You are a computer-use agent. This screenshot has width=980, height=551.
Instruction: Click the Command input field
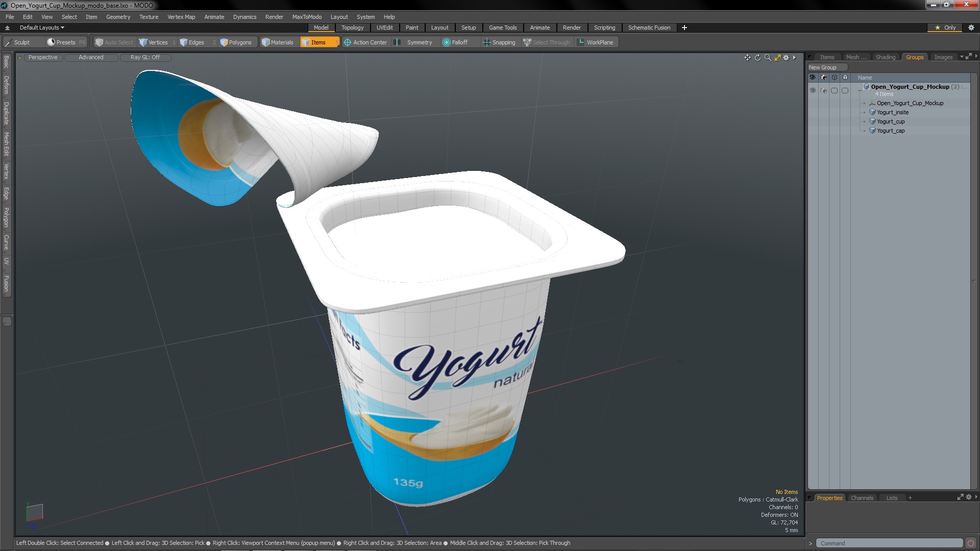[889, 543]
